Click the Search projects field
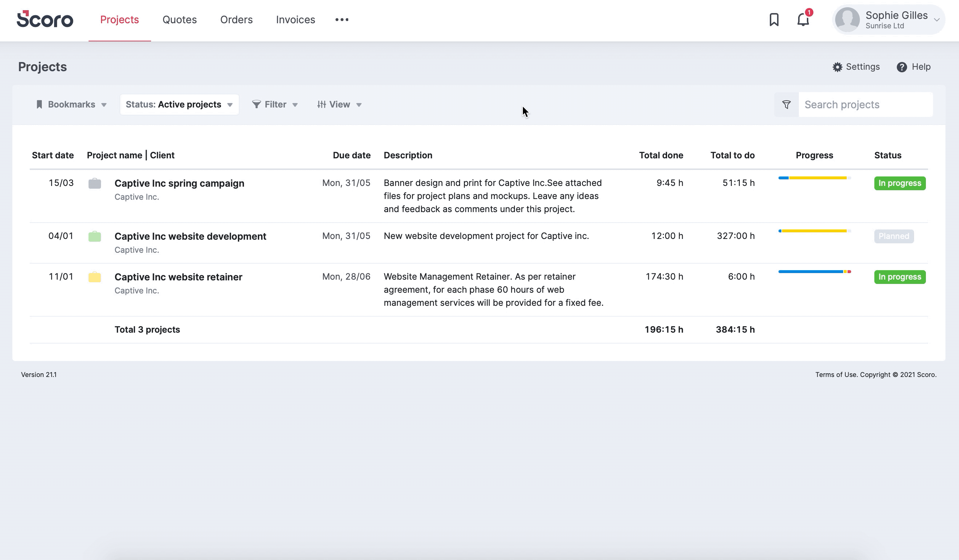Image resolution: width=959 pixels, height=560 pixels. point(865,105)
